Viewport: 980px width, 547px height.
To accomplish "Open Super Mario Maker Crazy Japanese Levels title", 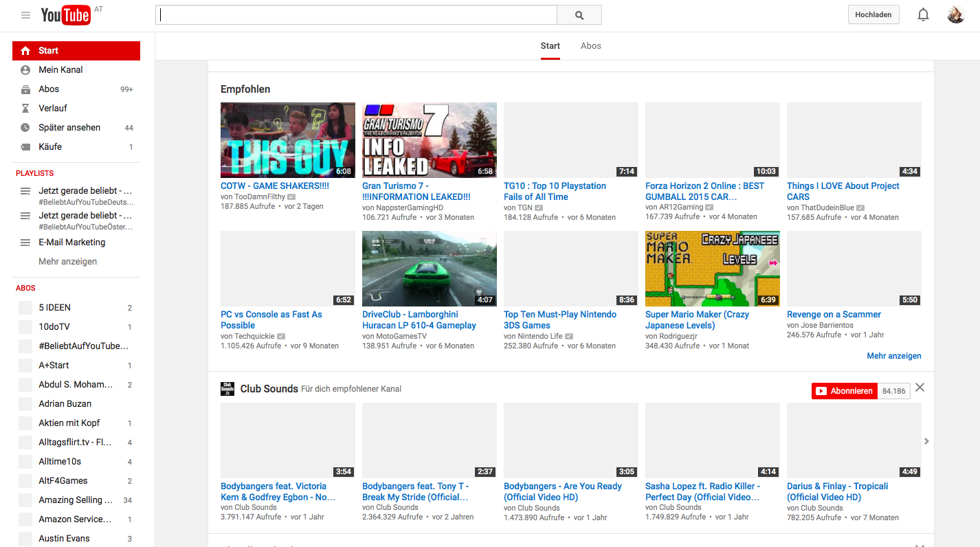I will (x=697, y=320).
